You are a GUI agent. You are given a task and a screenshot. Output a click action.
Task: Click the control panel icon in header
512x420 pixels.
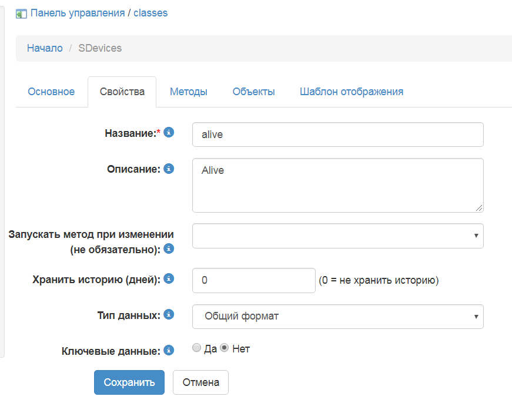21,14
